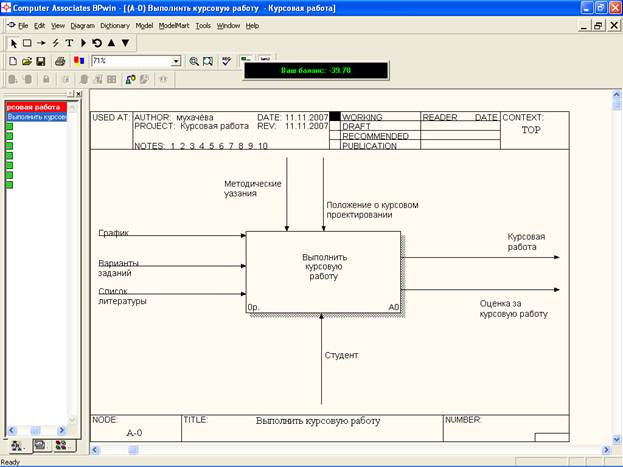Click the ModelMart toolbar icon right of Model Explorer
Image resolution: width=623 pixels, height=467 pixels.
pyautogui.click(x=265, y=59)
